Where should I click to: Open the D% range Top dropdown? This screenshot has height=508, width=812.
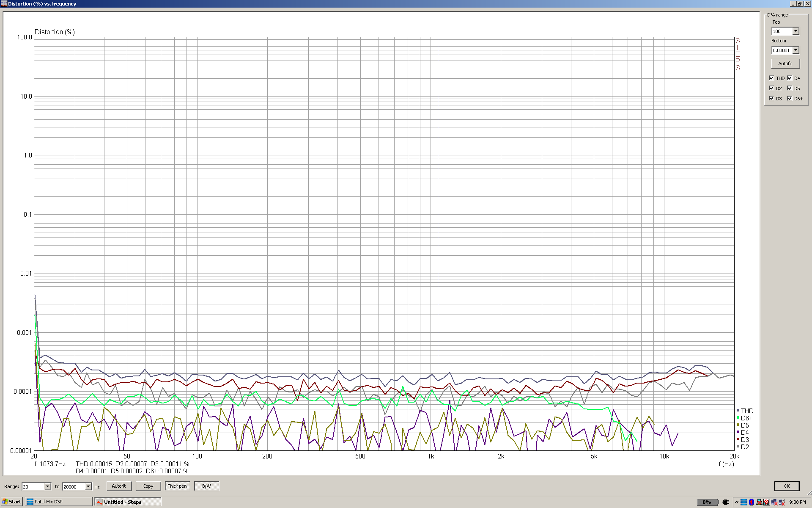(796, 31)
